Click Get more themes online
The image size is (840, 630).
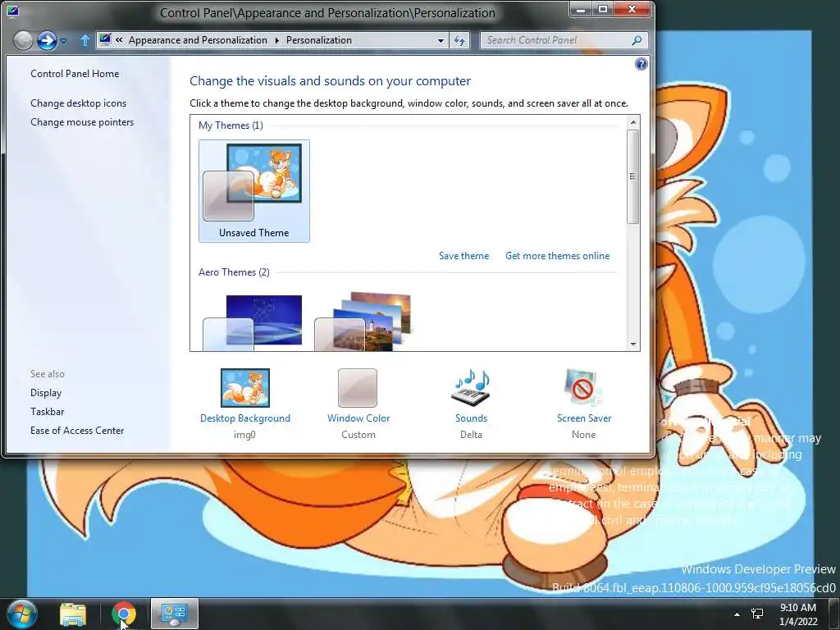pos(558,256)
